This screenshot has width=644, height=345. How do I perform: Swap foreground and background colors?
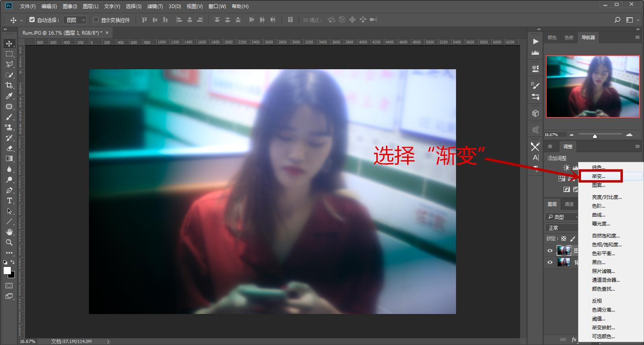[13, 262]
